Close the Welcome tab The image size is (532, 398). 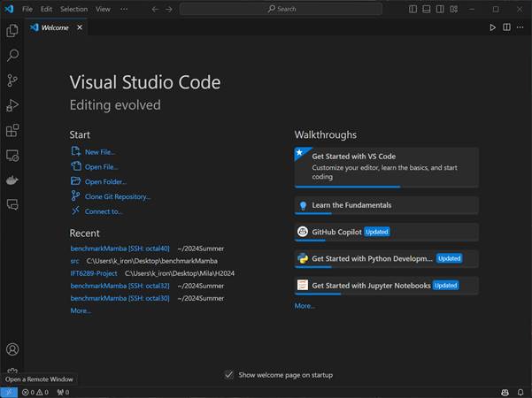click(x=80, y=27)
